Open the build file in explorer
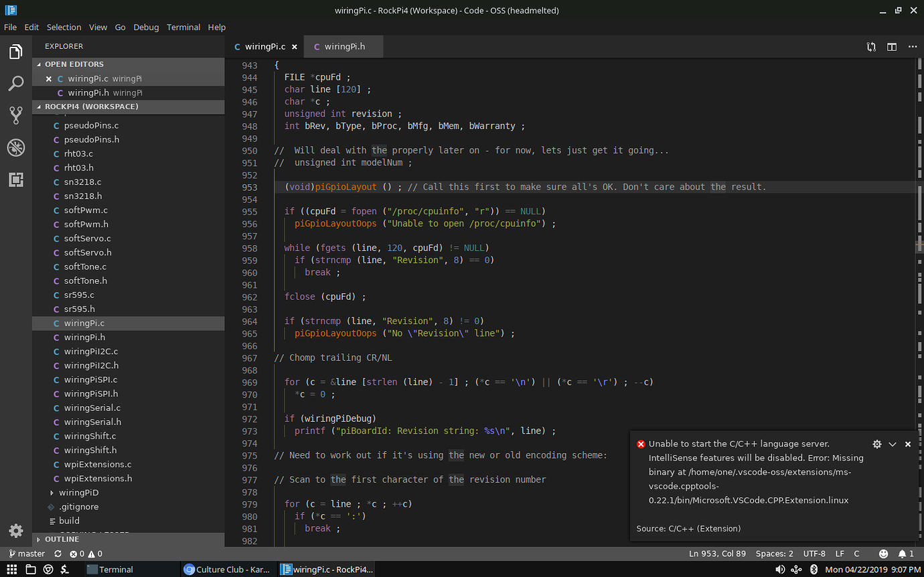Screen dimensions: 924x577 coord(129,521)
